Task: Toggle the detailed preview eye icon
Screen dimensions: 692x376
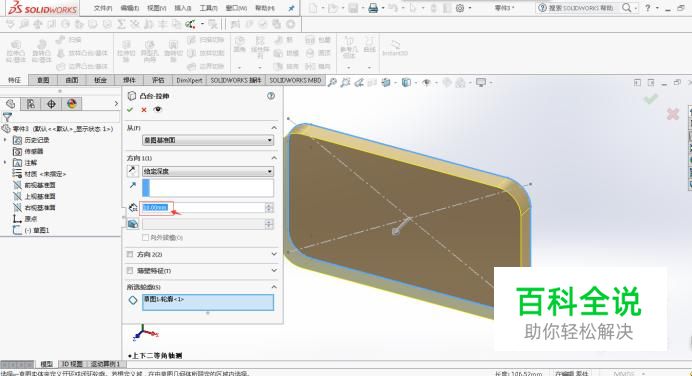Action: (x=158, y=109)
